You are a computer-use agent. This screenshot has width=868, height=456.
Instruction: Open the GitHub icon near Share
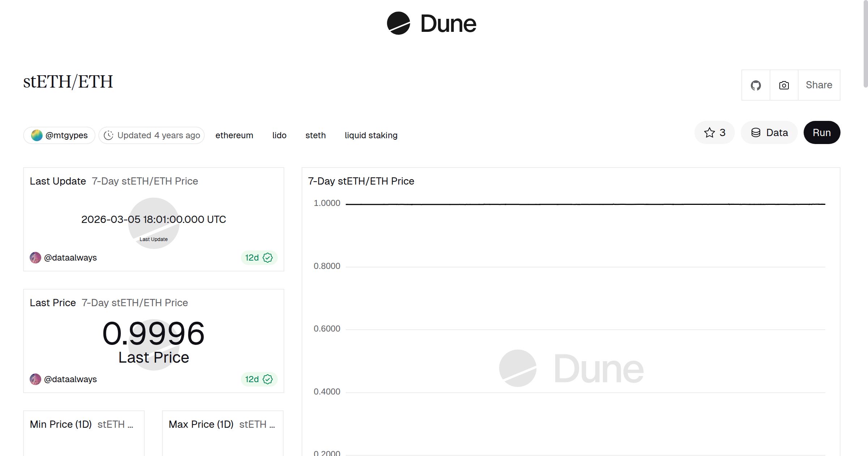point(756,85)
